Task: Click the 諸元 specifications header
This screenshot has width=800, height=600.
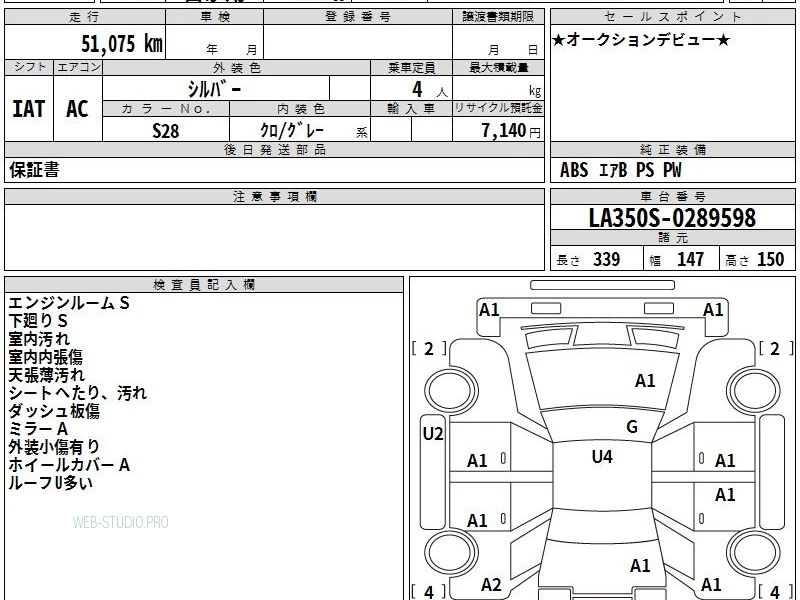Action: 672,238
